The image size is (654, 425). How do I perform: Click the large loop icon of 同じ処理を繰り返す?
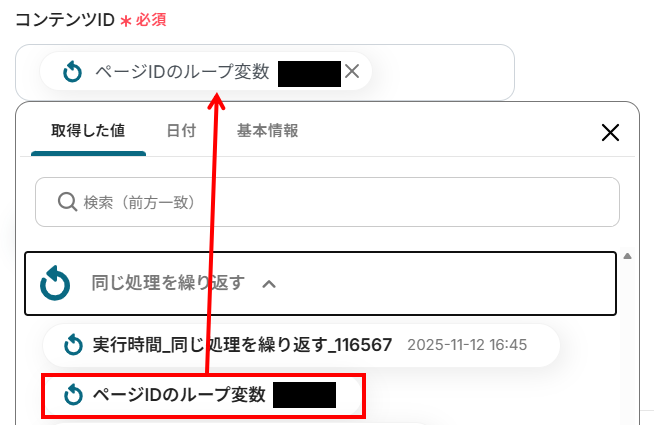55,283
